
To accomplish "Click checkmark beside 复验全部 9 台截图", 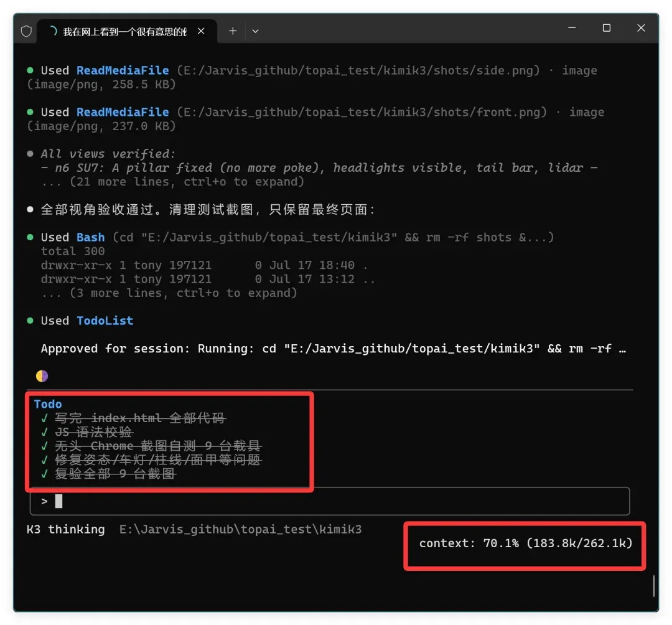I will coord(44,474).
